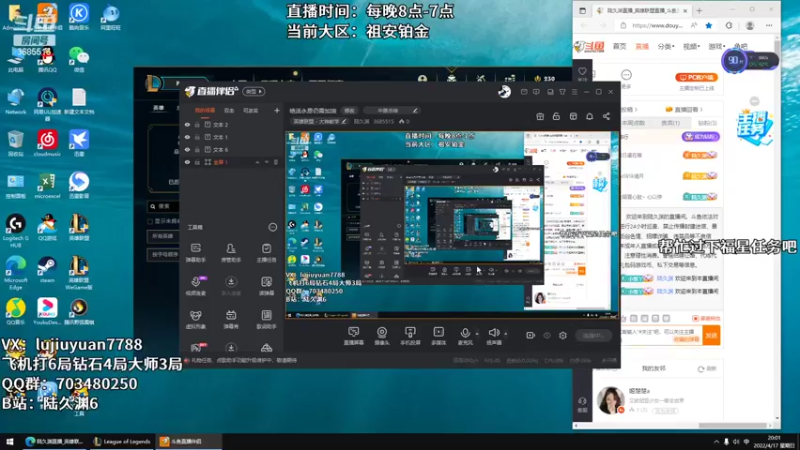Click the unlock padlock icon above the preview
The height and width of the screenshot is (450, 800).
tap(556, 116)
